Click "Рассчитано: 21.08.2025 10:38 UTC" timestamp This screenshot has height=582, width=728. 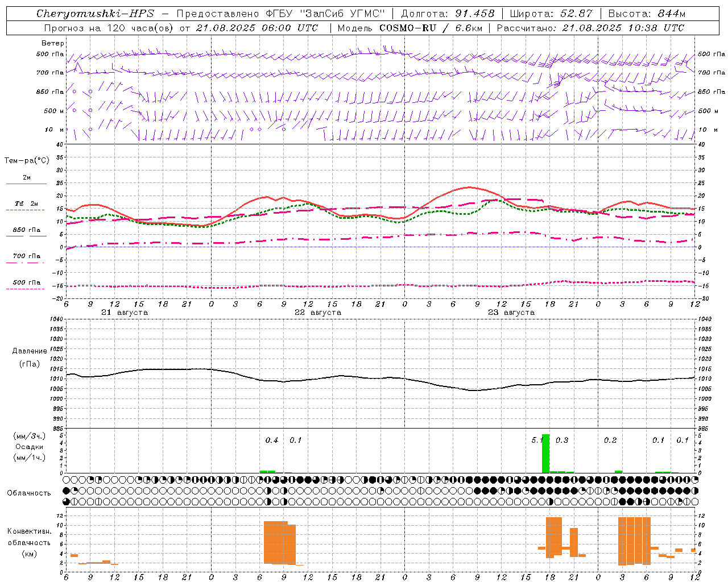(590, 28)
